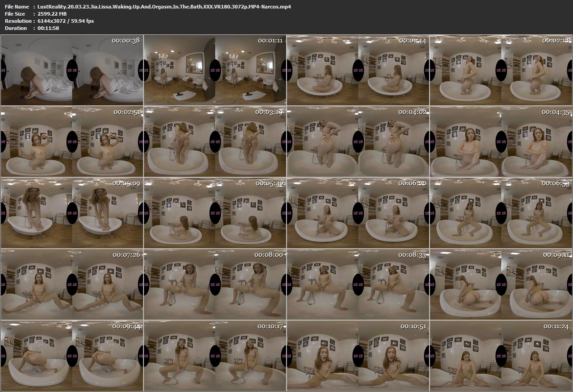
Task: Click the "Duration" header label
Action: click(16, 28)
